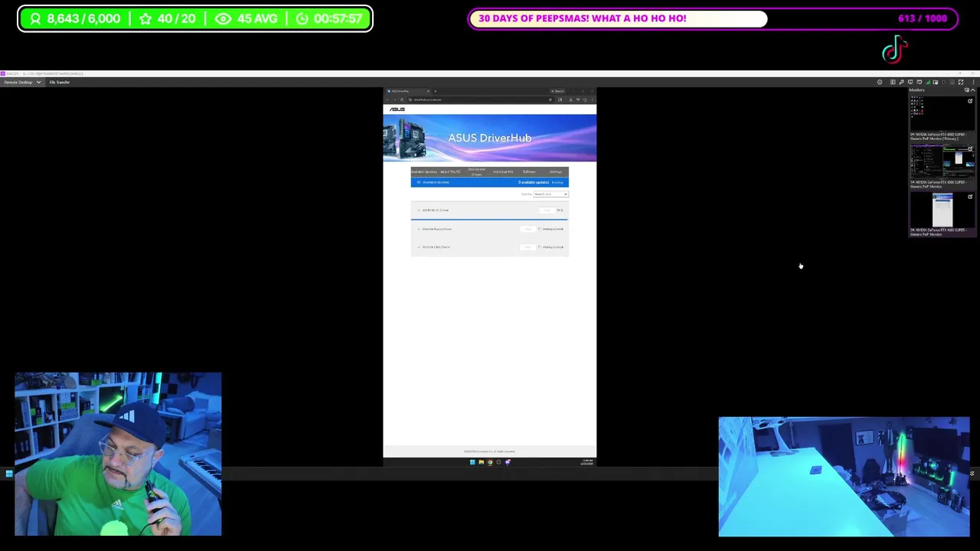
Task: Open the Remote Desktop tab dropdown
Action: (38, 82)
